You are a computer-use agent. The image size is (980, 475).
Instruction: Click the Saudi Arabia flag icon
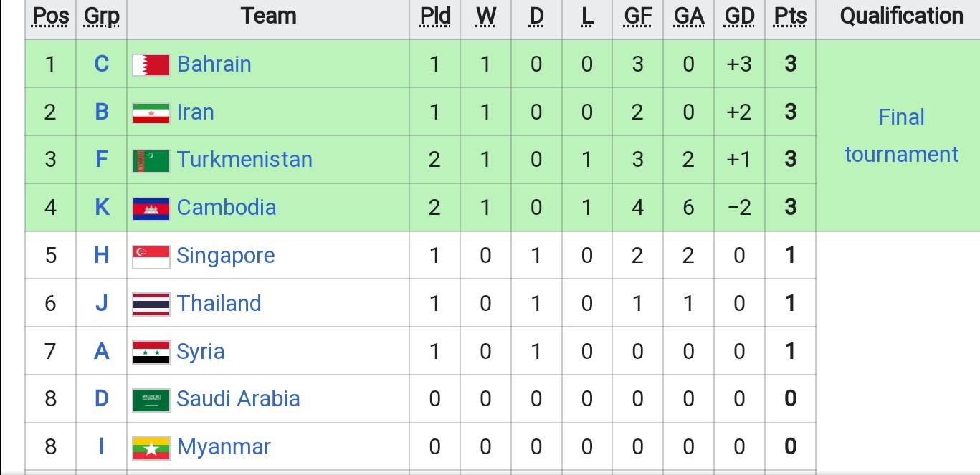click(151, 400)
